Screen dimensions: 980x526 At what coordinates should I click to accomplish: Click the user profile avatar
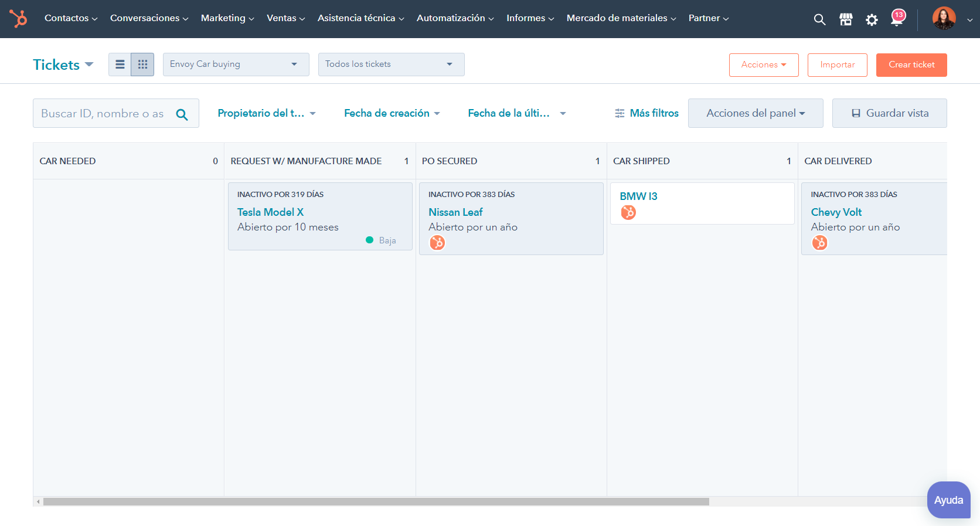coord(944,19)
